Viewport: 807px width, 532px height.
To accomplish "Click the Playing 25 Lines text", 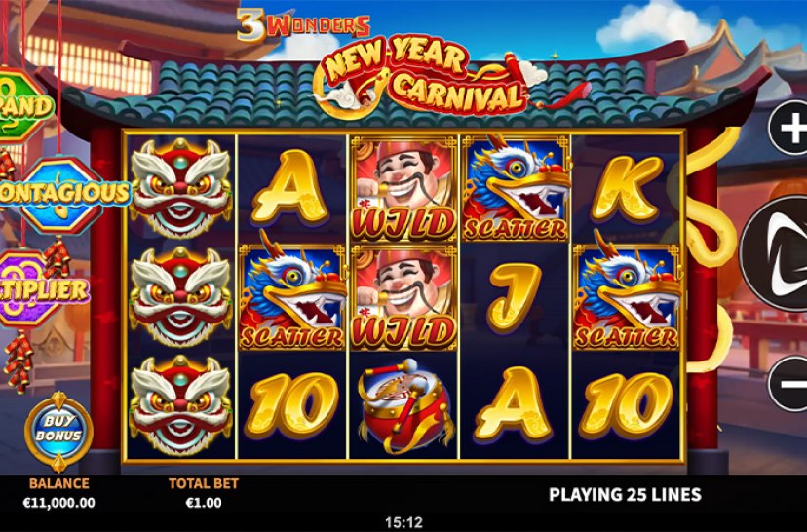I will click(625, 495).
